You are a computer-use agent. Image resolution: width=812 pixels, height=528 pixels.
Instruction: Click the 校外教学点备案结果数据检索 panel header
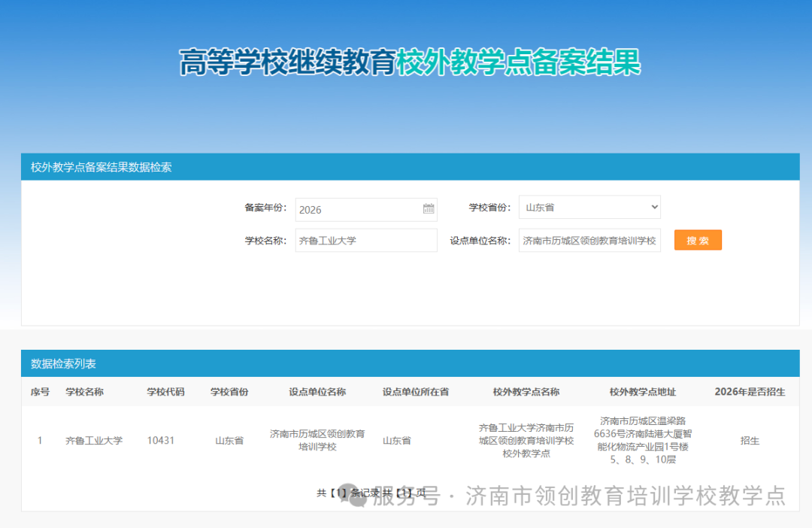(411, 167)
